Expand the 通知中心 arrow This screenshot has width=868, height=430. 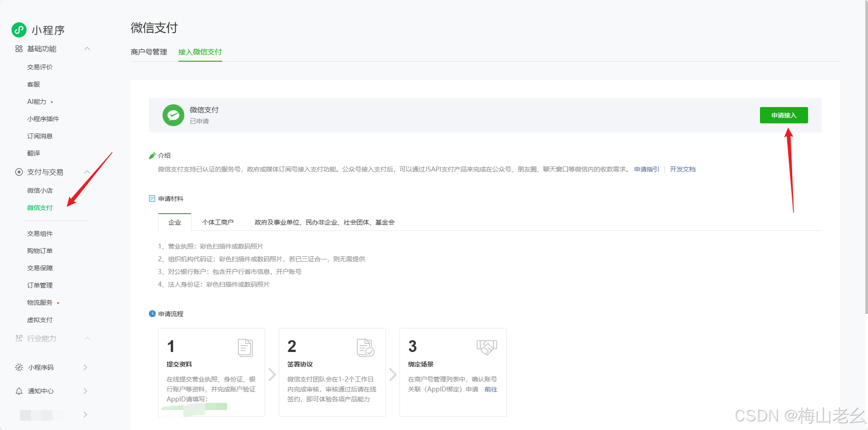tap(85, 391)
